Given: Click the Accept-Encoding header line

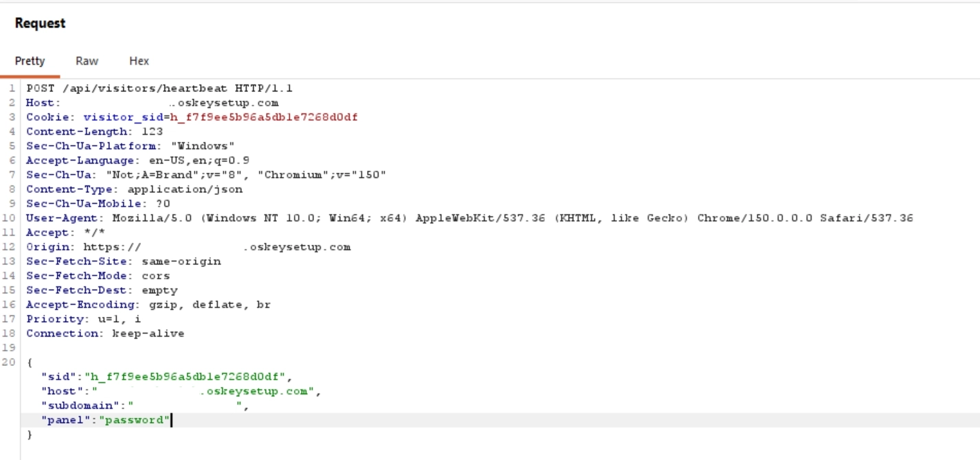Looking at the screenshot, I should click(148, 305).
